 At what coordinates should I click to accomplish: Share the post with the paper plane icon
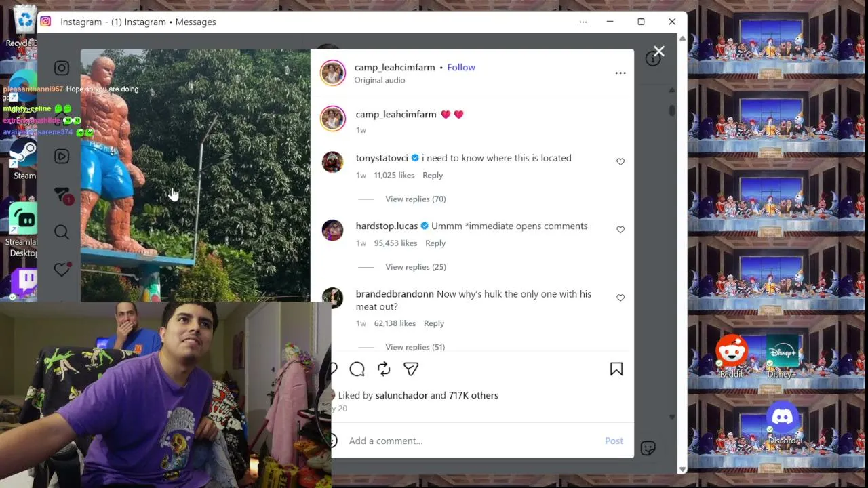tap(411, 369)
